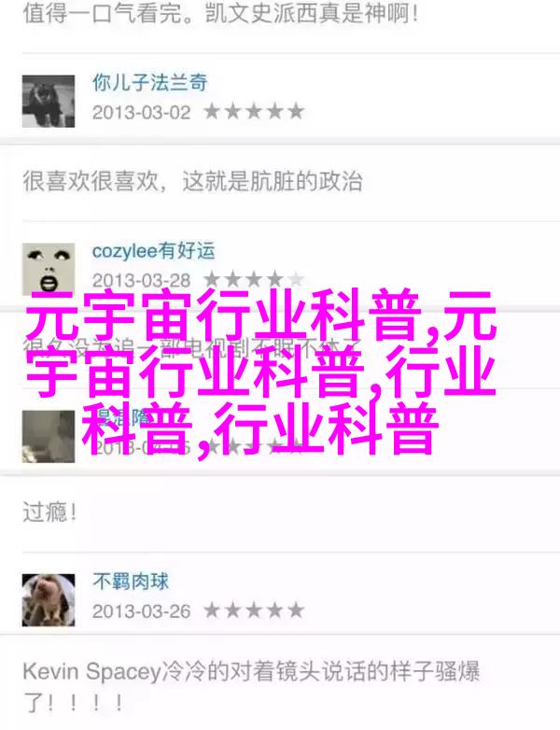Click date 2013-03-02 under 你儿子法兰奇
Screen dimensions: 560x730
click(x=142, y=113)
